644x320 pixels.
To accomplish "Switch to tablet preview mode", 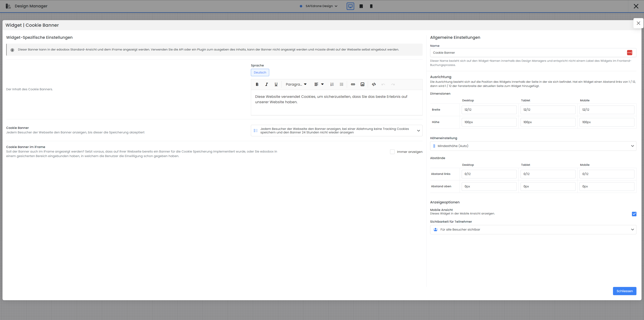I will [361, 6].
